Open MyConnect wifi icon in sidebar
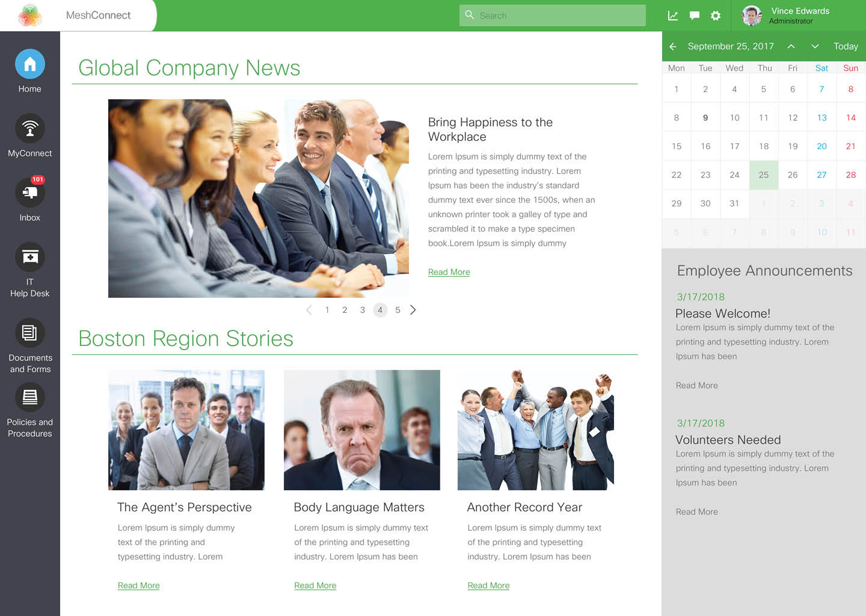Image resolution: width=866 pixels, height=616 pixels. 29,128
